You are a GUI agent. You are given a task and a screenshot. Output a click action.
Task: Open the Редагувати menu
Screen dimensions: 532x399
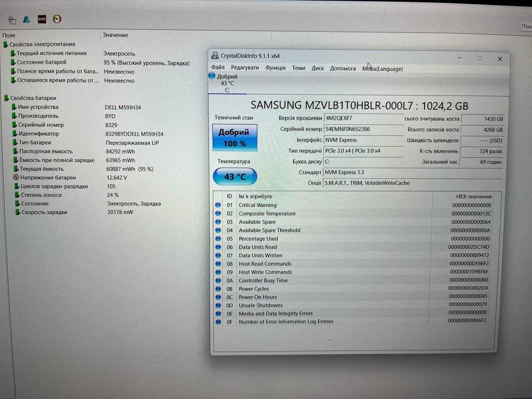click(245, 67)
